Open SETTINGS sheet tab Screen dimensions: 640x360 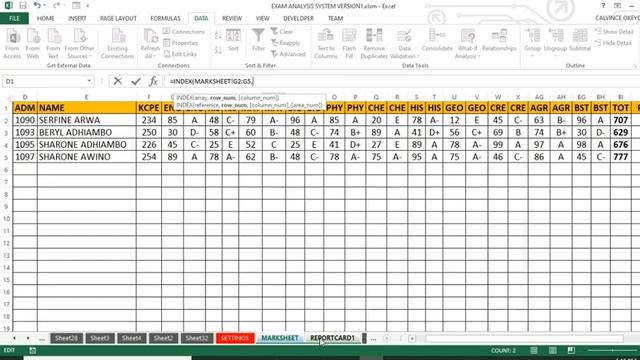pyautogui.click(x=235, y=338)
